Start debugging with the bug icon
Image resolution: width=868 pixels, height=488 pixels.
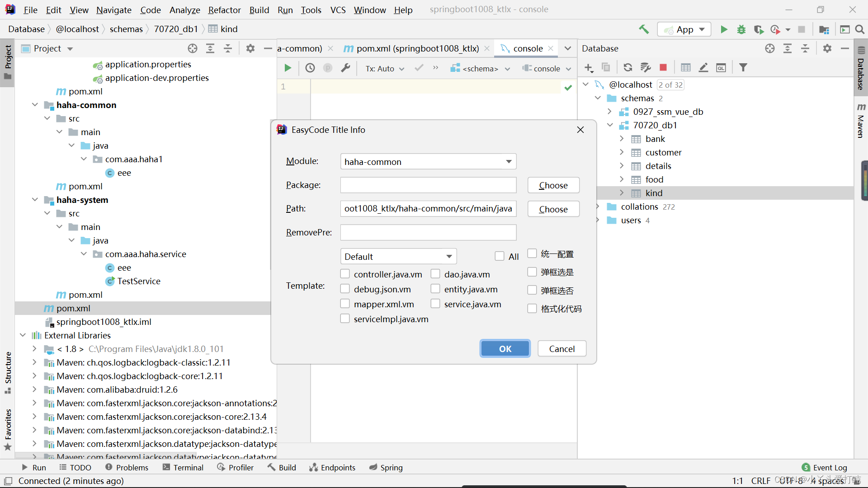coord(741,29)
